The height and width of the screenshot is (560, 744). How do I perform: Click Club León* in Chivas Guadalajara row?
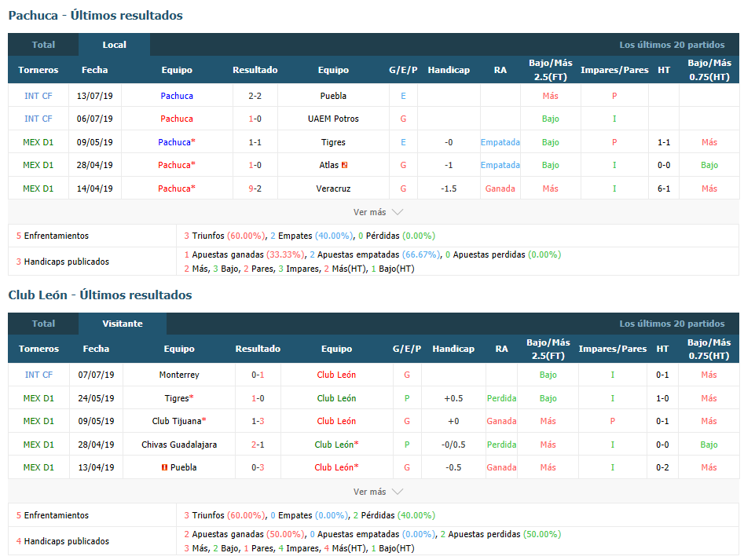pos(336,445)
